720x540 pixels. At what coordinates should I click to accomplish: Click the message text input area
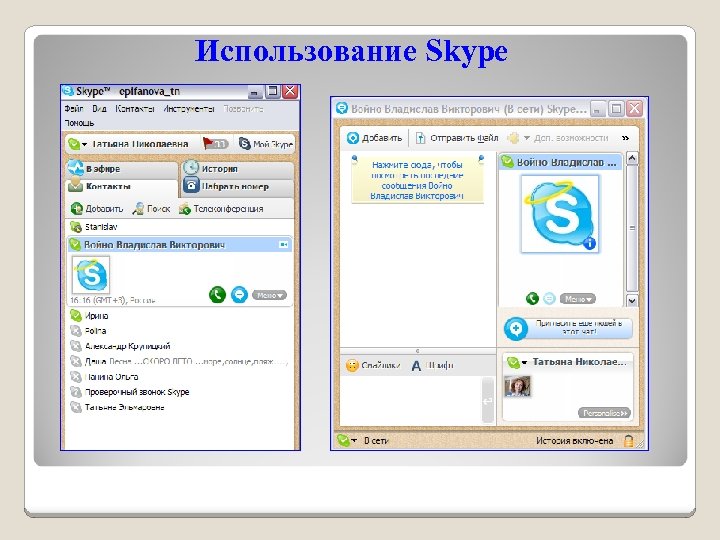(x=411, y=400)
